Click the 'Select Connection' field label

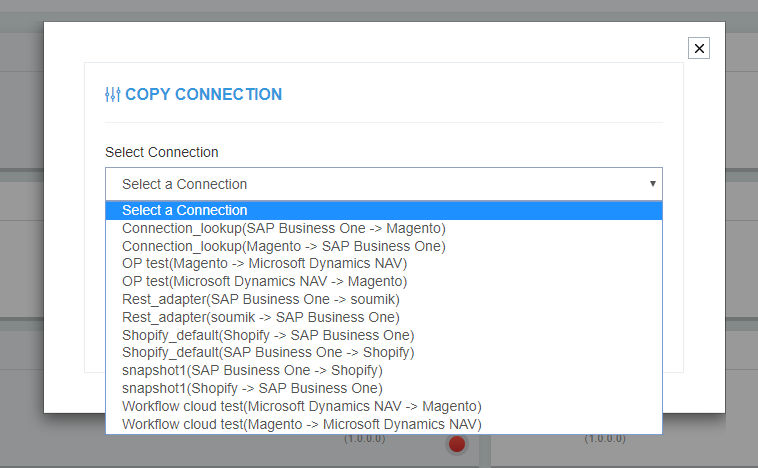pos(161,152)
